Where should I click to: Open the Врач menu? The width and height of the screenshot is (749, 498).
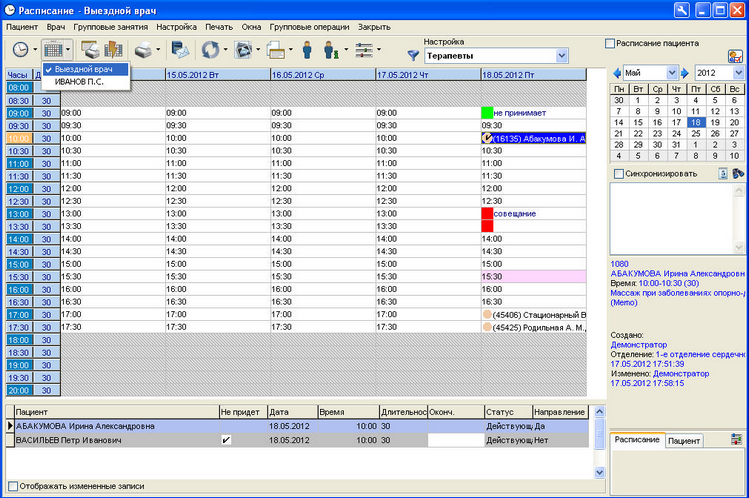[56, 27]
